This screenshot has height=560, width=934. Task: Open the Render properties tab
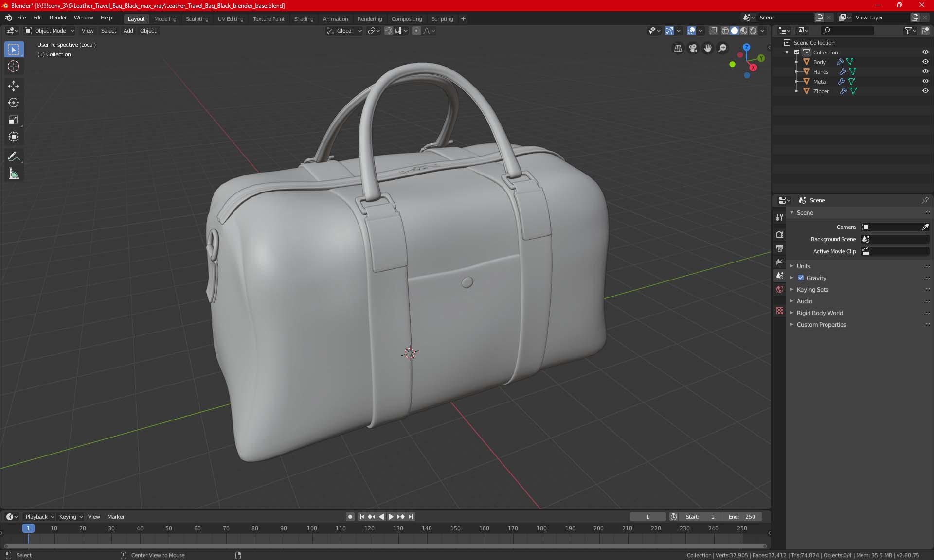[x=780, y=234]
